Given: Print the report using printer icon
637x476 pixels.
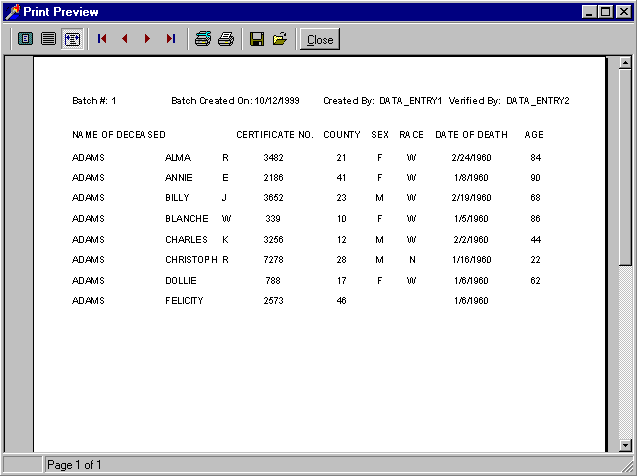Looking at the screenshot, I should coord(226,39).
